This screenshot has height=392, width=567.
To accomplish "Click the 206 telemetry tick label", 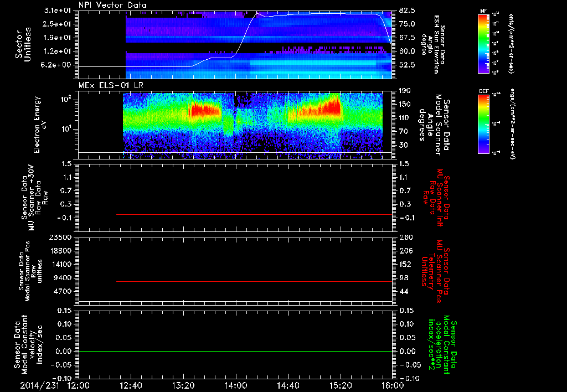I will [405, 251].
